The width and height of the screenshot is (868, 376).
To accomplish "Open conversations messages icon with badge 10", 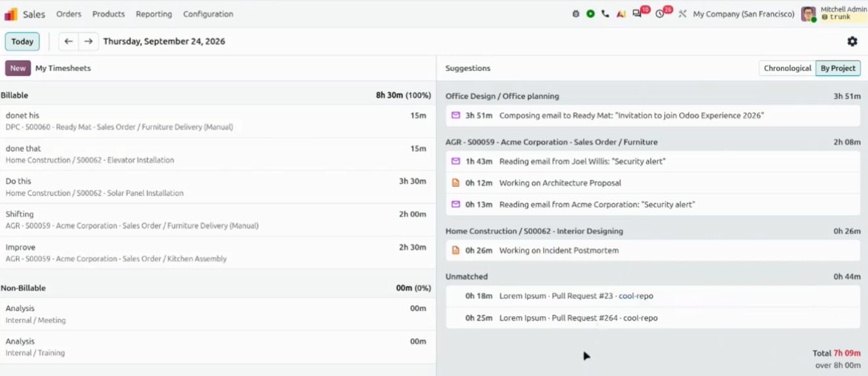I will (x=637, y=14).
